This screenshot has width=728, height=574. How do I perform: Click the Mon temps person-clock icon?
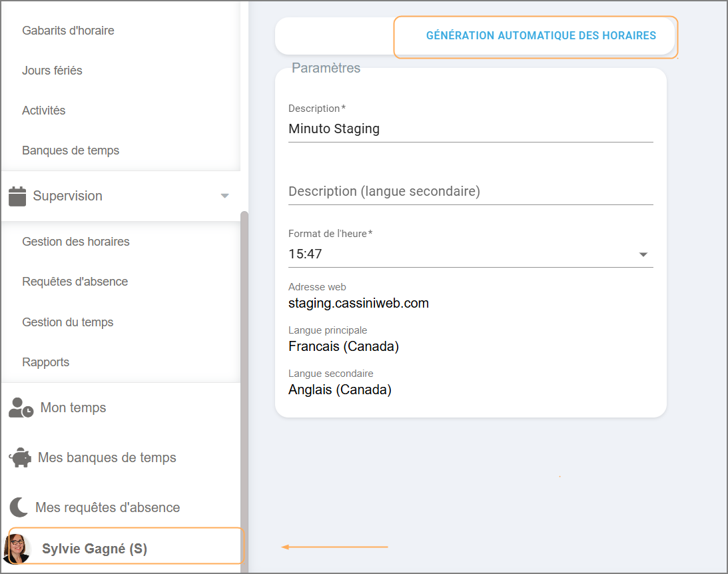21,408
